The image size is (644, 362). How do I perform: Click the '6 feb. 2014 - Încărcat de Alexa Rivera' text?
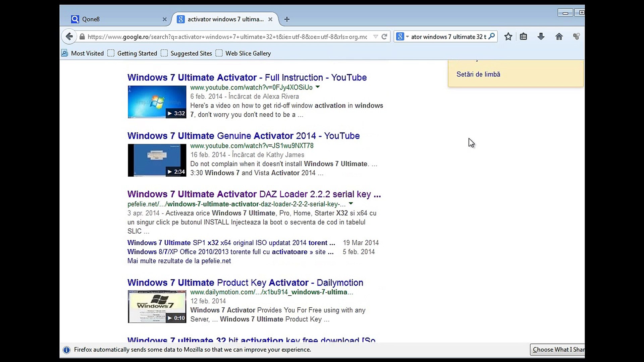[245, 97]
